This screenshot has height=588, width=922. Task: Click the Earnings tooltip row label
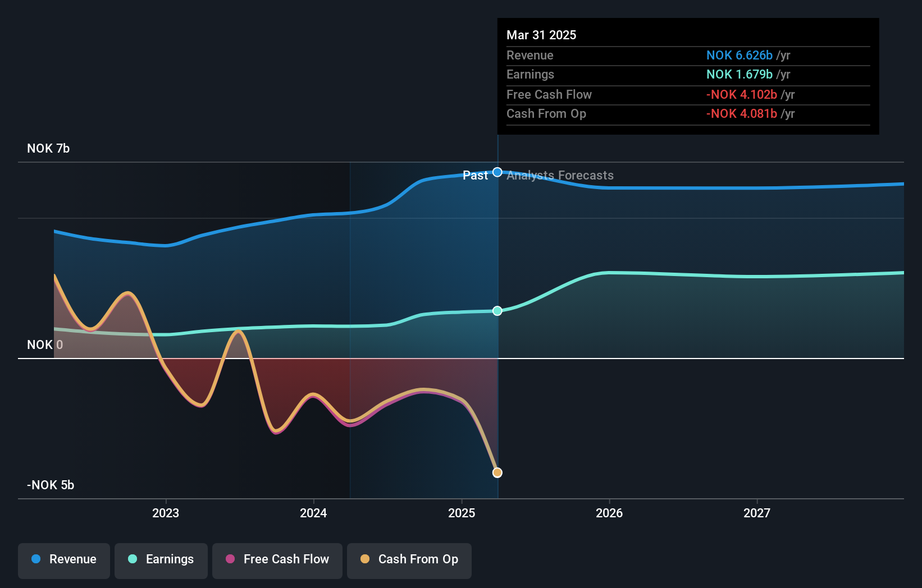pyautogui.click(x=530, y=75)
